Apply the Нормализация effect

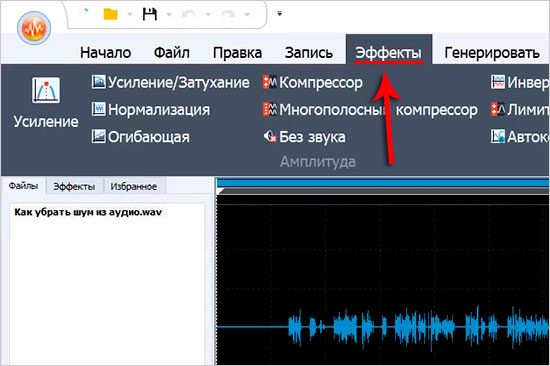pos(151,109)
